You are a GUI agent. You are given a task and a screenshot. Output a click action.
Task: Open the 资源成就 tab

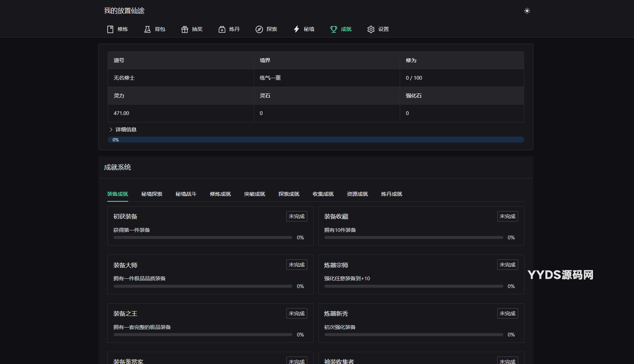[x=357, y=194]
